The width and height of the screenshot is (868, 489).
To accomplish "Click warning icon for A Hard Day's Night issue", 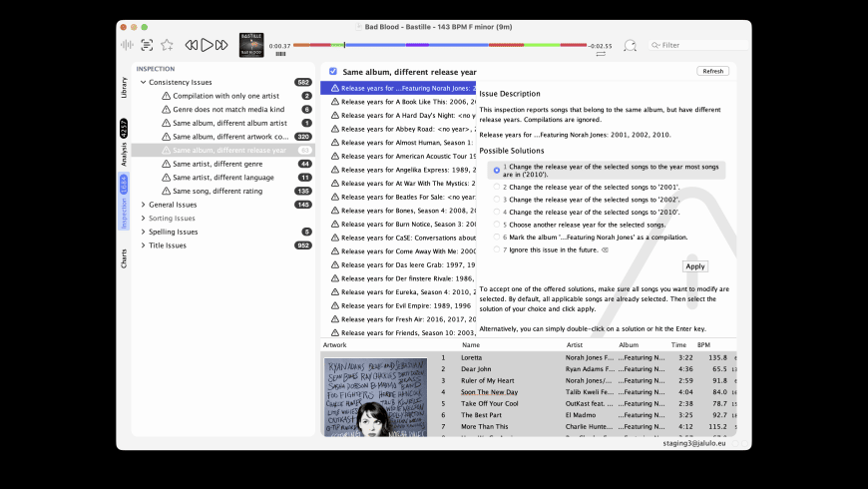I will click(x=335, y=115).
